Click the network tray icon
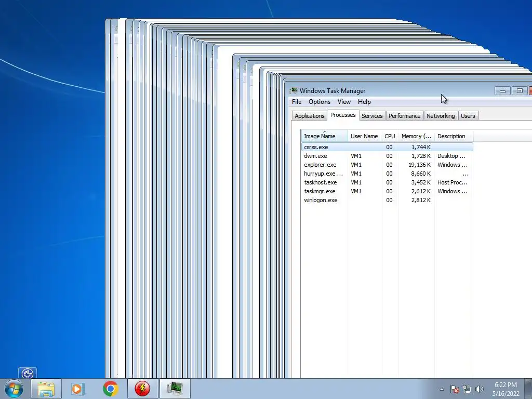Image resolution: width=532 pixels, height=399 pixels. click(x=467, y=389)
